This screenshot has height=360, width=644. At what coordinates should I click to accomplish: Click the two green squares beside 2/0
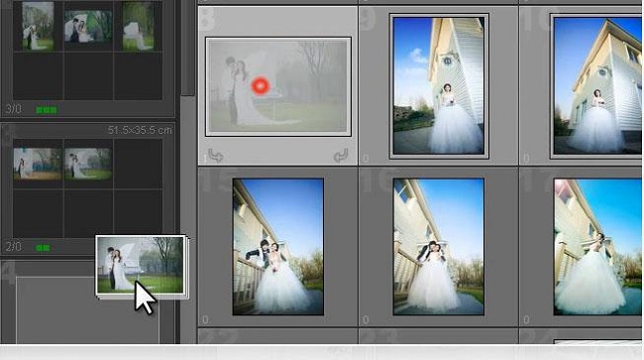(43, 248)
